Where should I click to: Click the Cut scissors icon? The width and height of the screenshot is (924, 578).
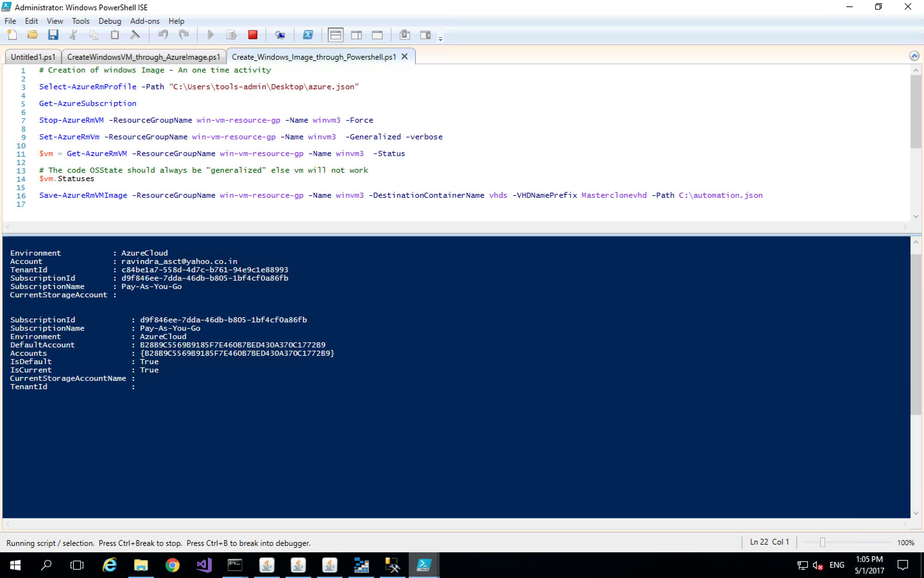coord(73,35)
